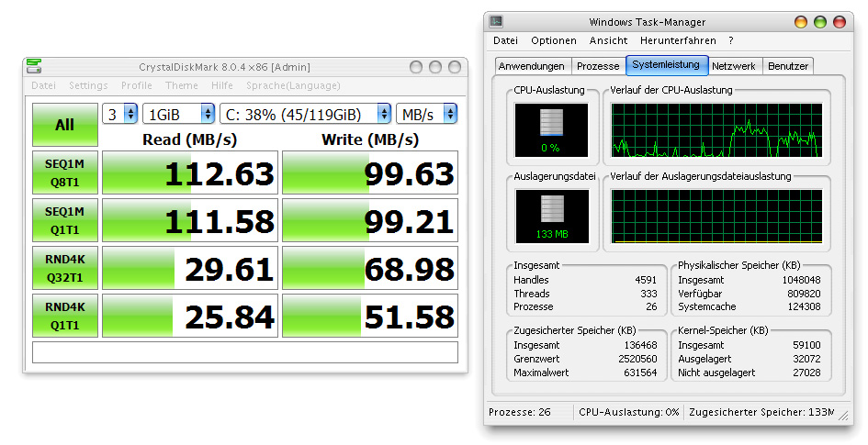Click the Handles value 4591

click(646, 280)
